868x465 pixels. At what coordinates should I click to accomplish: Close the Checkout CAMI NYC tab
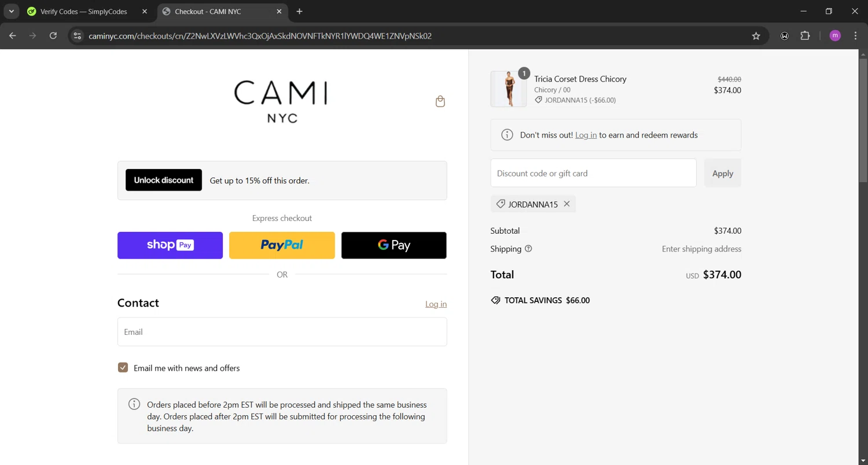[279, 11]
